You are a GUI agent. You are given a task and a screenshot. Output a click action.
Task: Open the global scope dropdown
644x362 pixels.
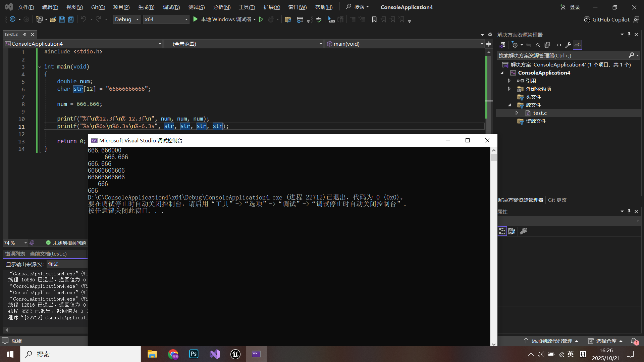tap(244, 44)
